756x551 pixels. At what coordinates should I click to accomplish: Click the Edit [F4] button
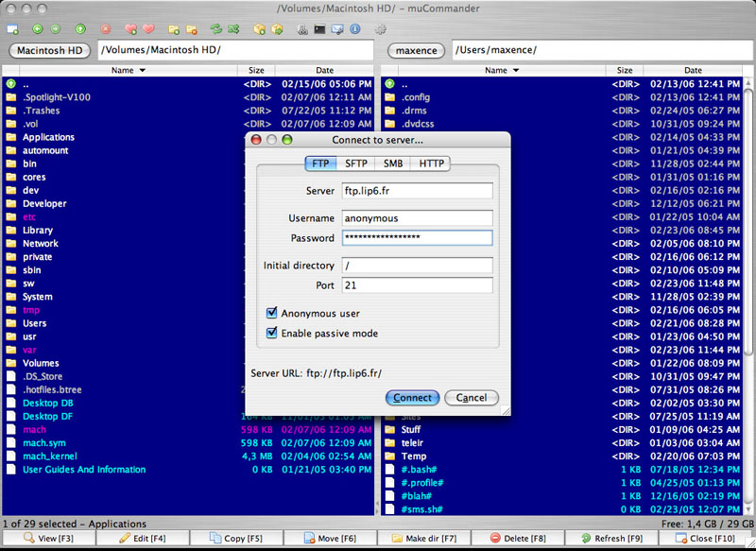pyautogui.click(x=143, y=538)
